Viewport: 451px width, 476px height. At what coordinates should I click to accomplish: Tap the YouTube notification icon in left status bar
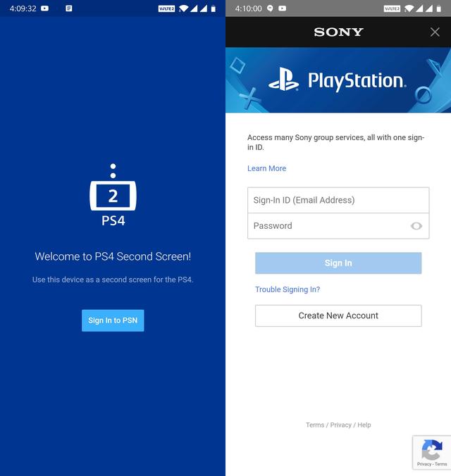[44, 8]
